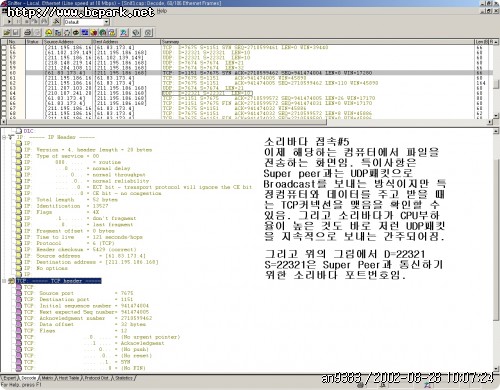500x390 pixels.
Task: Open History Samples toolbar icon
Action: 85,32
